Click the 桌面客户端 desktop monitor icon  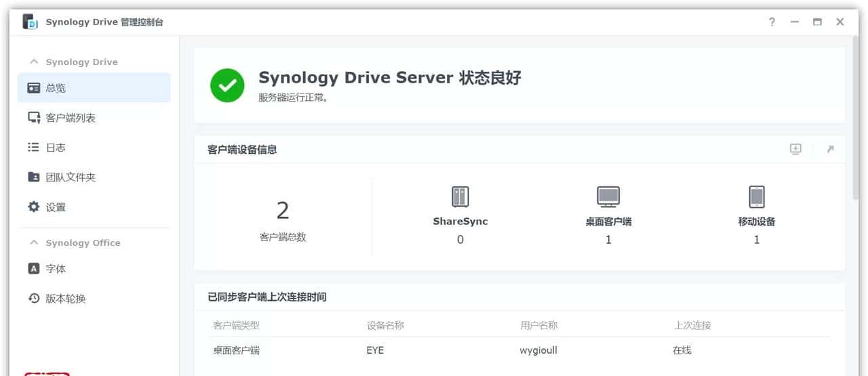pos(608,196)
